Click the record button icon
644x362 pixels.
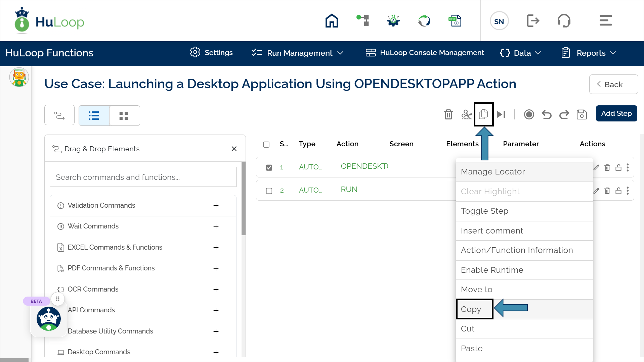tap(529, 114)
